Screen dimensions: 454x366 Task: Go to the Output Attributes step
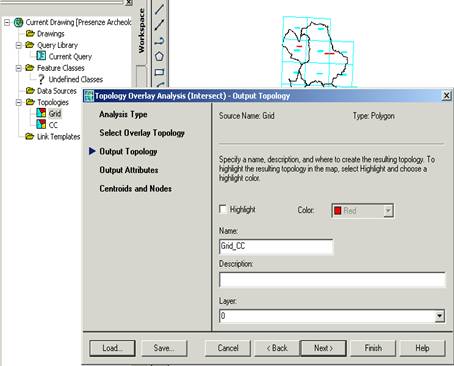pos(129,170)
